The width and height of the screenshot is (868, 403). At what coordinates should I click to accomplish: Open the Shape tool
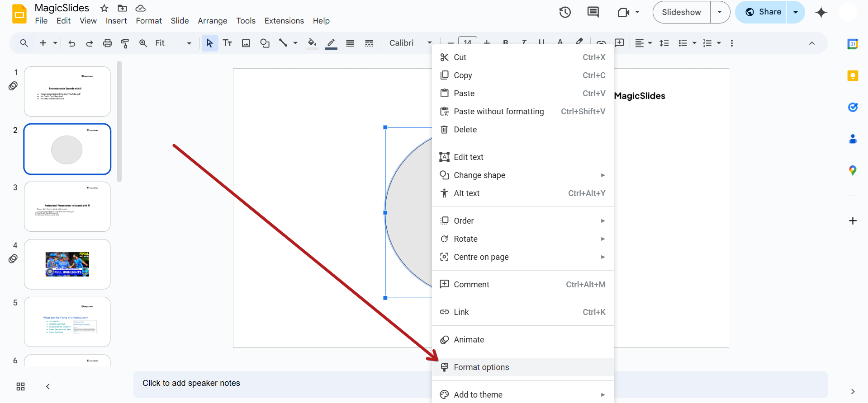tap(265, 43)
